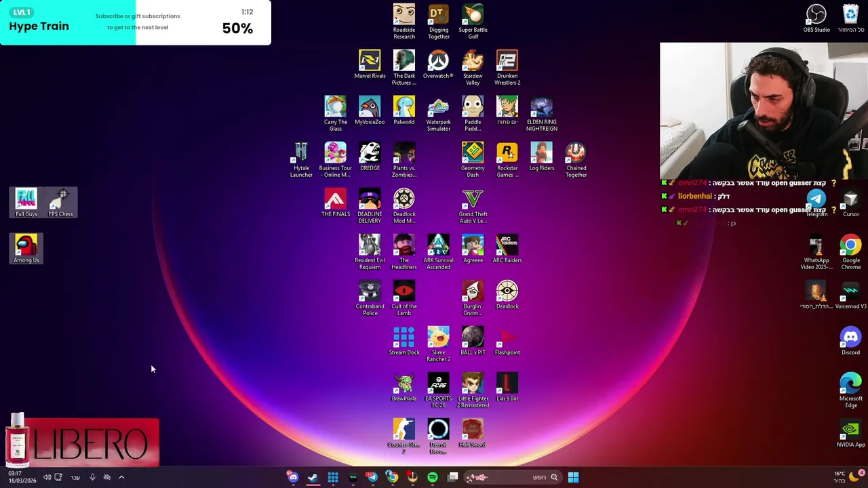Expand the hidden system tray icons
Viewport: 868px width, 488px height.
121,477
